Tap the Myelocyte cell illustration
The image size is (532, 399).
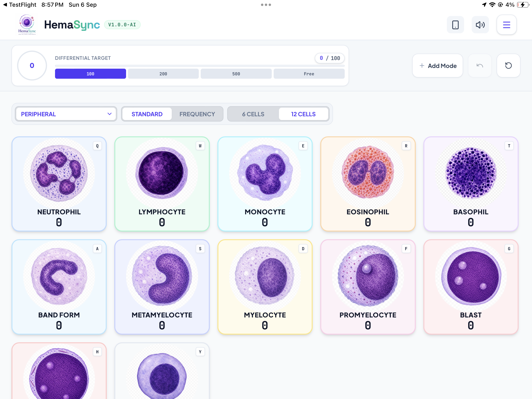(x=265, y=276)
